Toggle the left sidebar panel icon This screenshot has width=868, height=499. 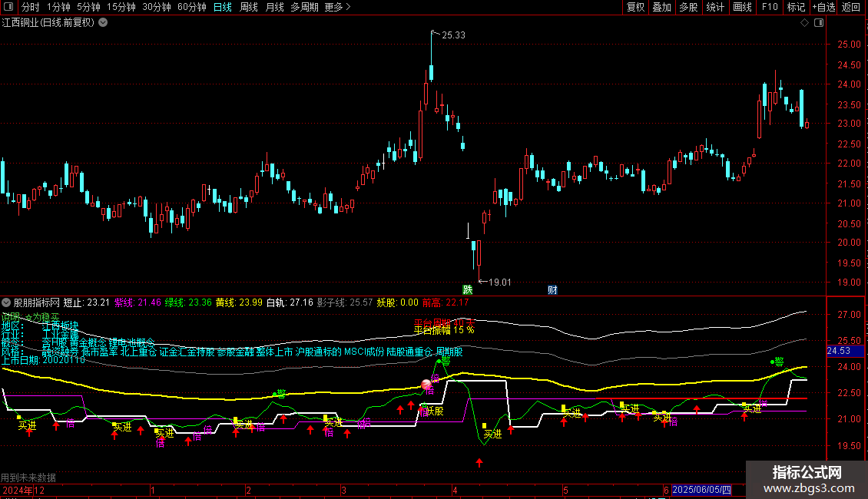(x=8, y=7)
